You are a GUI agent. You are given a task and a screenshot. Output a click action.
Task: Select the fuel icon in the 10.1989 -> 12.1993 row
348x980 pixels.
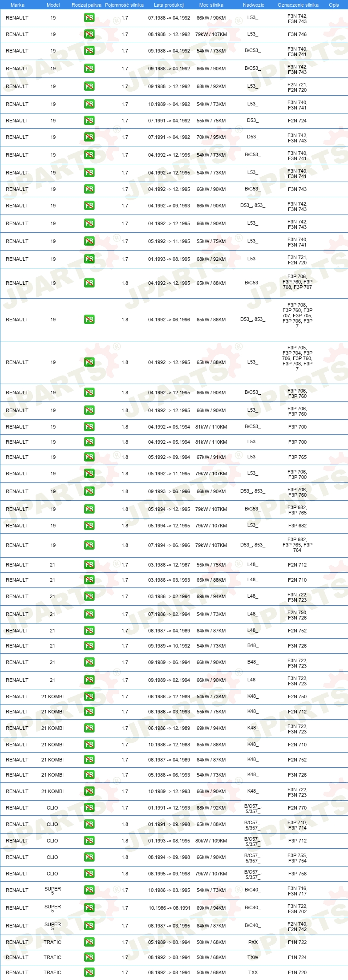coord(89,791)
